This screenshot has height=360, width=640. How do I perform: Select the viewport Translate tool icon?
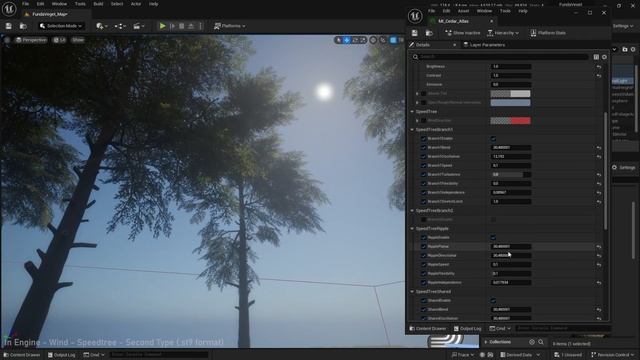347,40
